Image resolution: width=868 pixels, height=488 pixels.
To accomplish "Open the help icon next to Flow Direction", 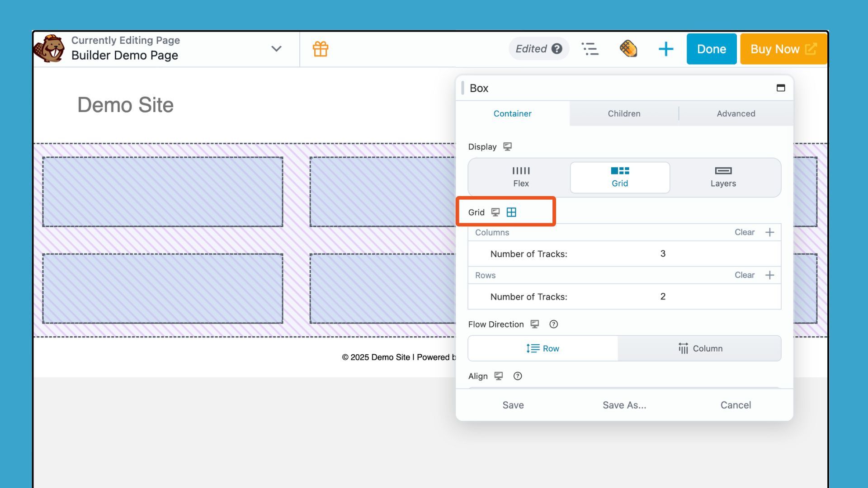I will click(x=553, y=324).
